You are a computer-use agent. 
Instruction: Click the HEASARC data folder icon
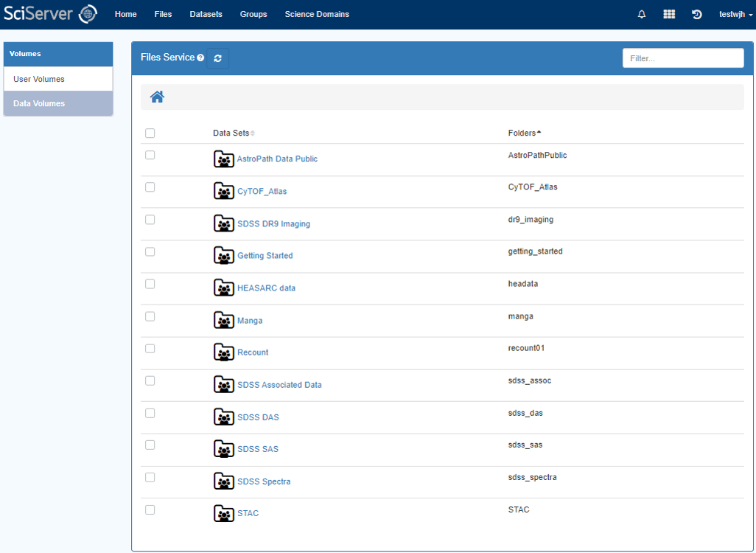pos(224,288)
